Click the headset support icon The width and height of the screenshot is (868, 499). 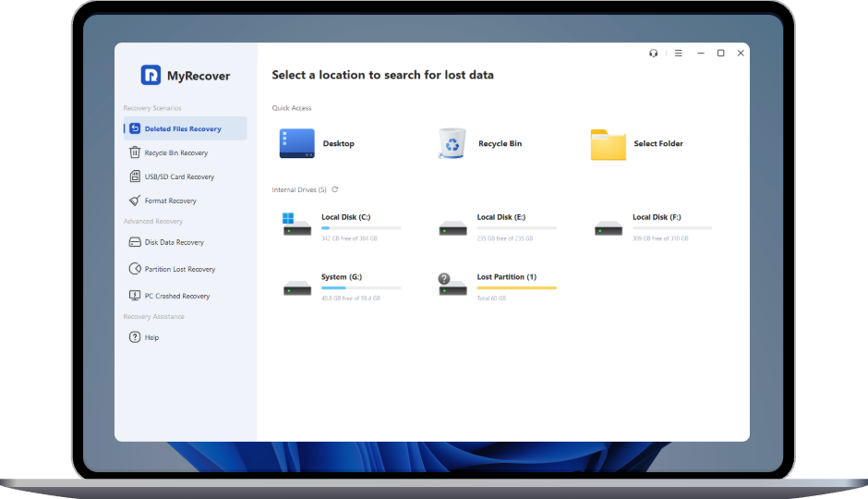click(654, 54)
